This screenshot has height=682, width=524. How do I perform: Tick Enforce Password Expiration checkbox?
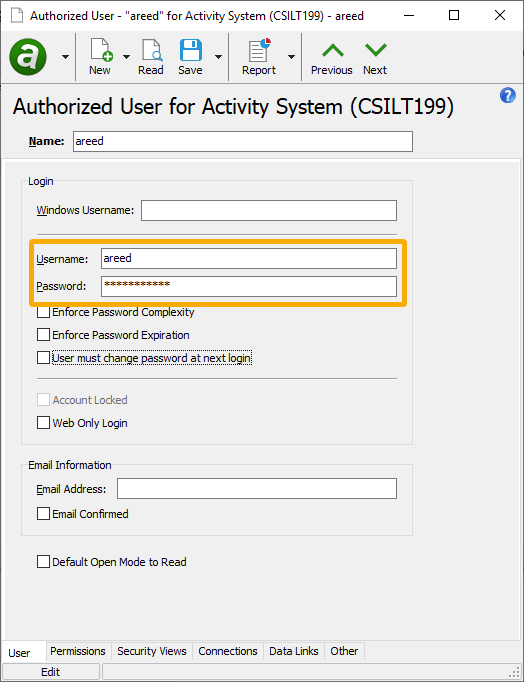click(43, 335)
